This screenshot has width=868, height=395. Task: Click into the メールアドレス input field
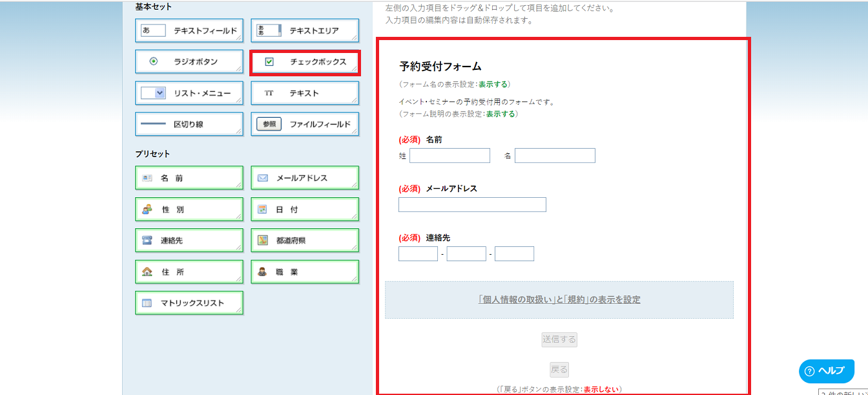point(472,205)
